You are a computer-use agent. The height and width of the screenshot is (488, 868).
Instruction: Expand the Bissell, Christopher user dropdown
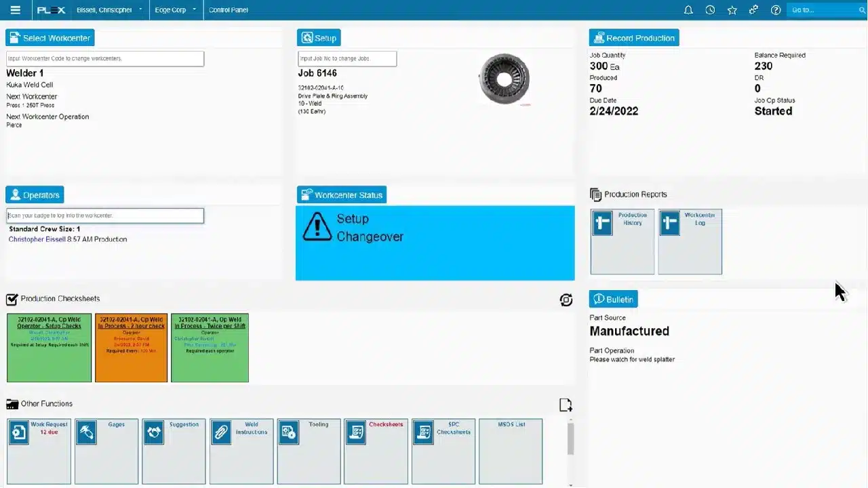(110, 10)
